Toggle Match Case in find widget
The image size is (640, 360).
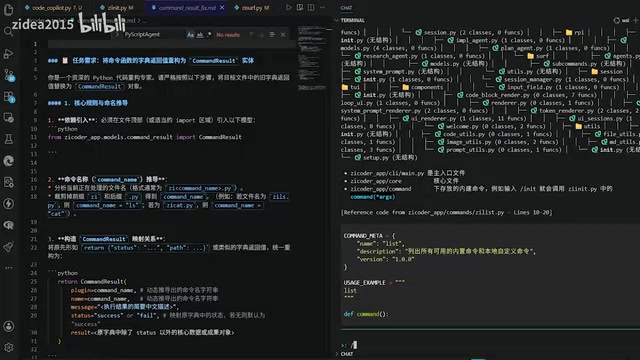(x=190, y=35)
